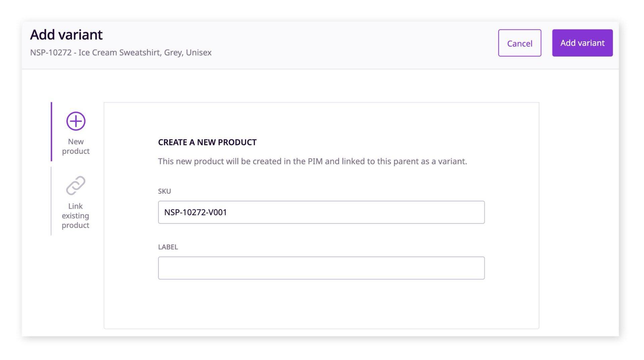Click the purple Add variant button
This screenshot has width=644, height=360.
(x=582, y=43)
